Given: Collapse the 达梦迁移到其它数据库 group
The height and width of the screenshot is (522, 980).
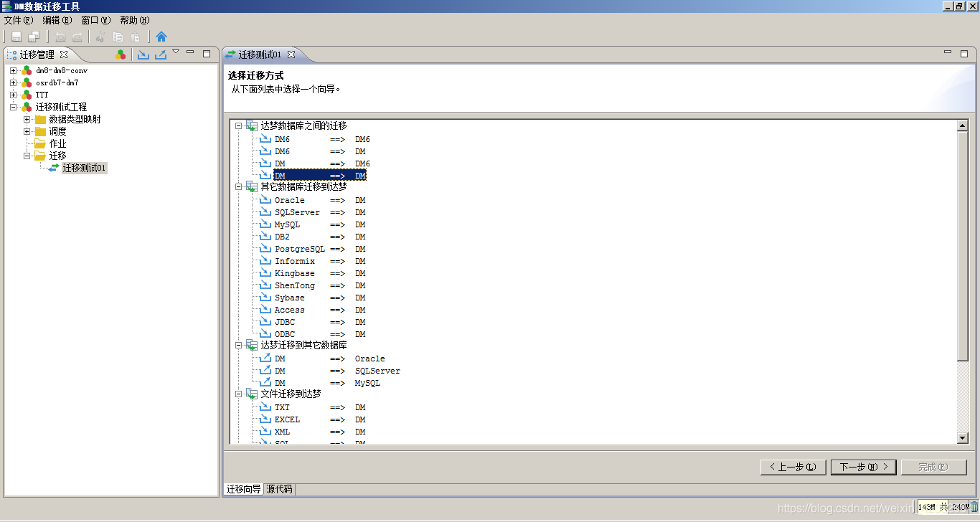Looking at the screenshot, I should (239, 345).
